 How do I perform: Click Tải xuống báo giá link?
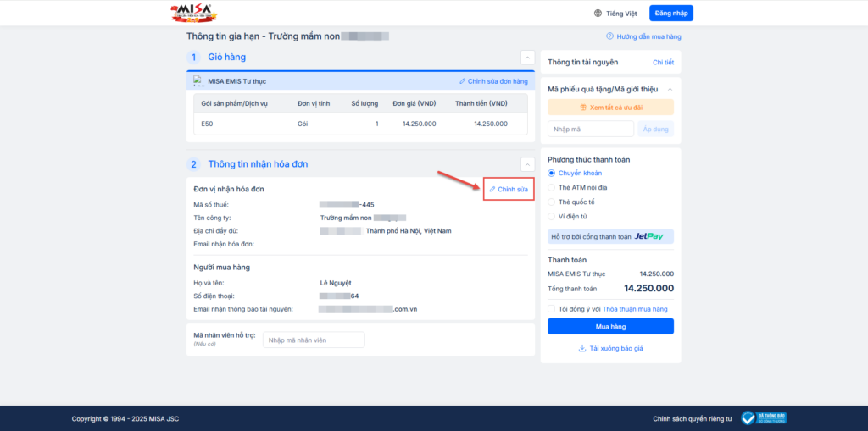(616, 349)
